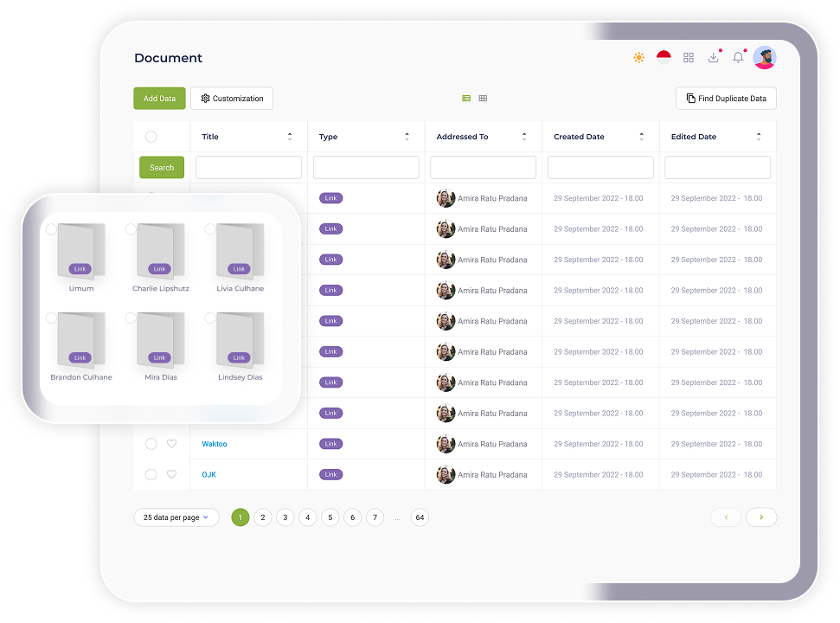
Task: Go to page 3
Action: (x=285, y=517)
